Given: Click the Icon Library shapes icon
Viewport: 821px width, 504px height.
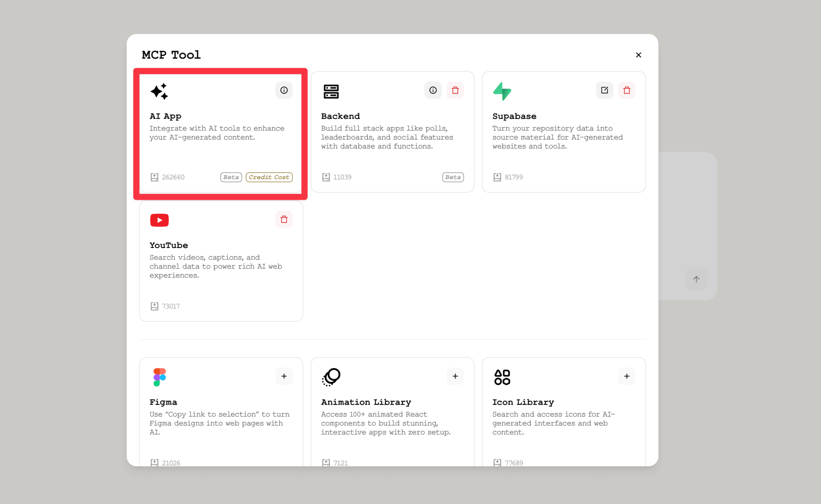Looking at the screenshot, I should 502,377.
